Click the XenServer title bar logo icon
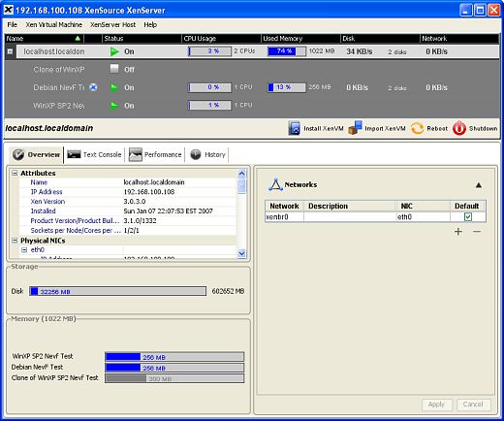The image size is (504, 421). click(x=9, y=10)
